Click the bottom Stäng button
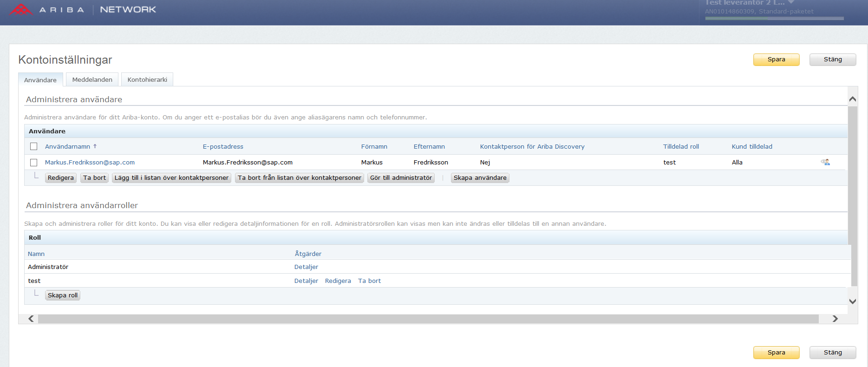Screen dimensions: 868x367 click(x=833, y=353)
